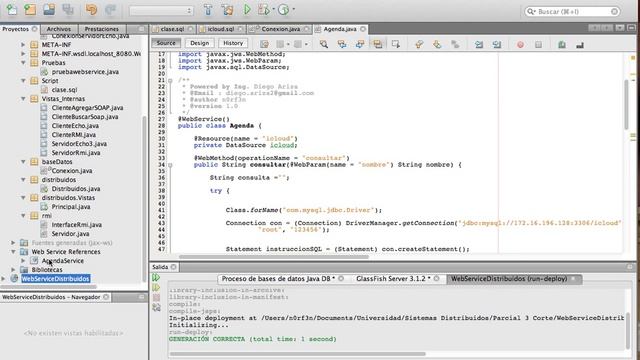Collapse the Web Service References node

tap(13, 251)
